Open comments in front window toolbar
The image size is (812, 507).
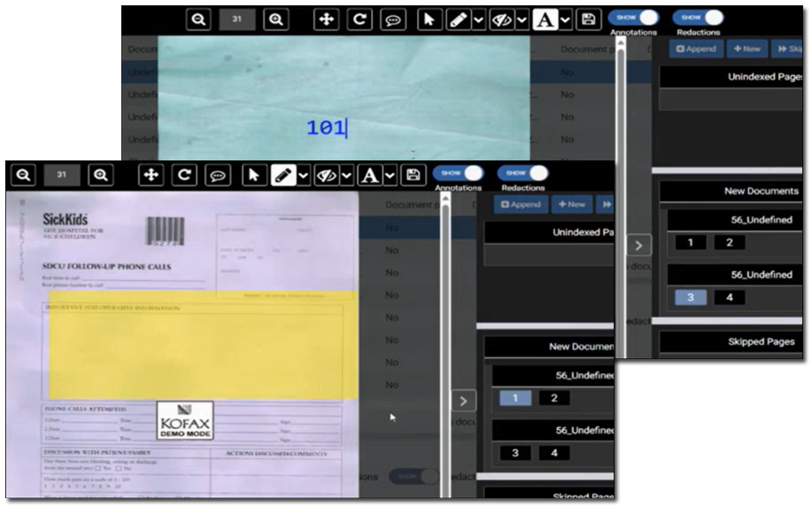[218, 175]
